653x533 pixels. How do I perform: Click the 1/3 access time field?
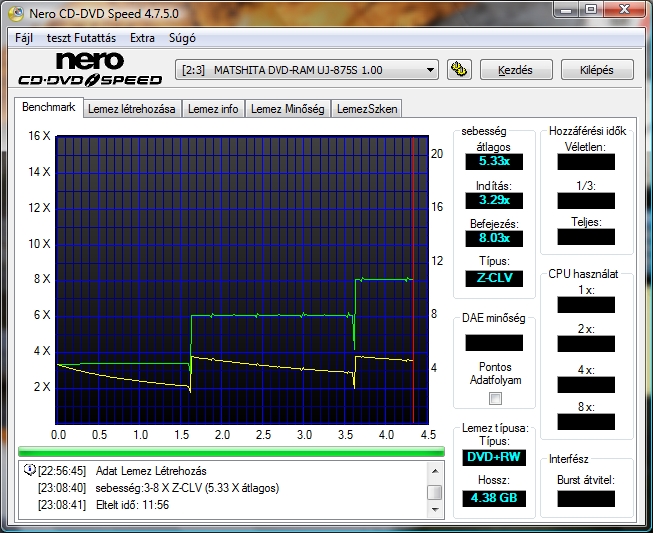click(586, 201)
